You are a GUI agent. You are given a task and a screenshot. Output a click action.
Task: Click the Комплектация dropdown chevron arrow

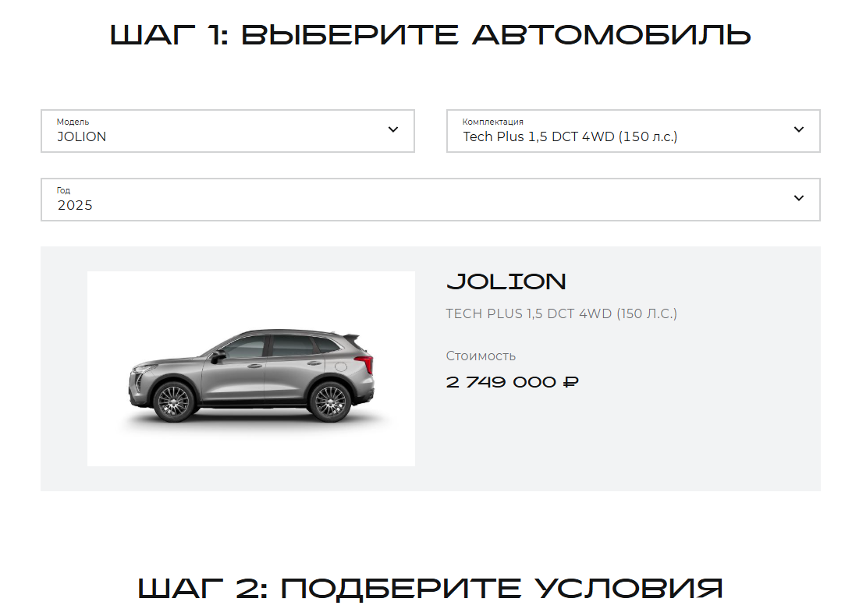point(799,129)
